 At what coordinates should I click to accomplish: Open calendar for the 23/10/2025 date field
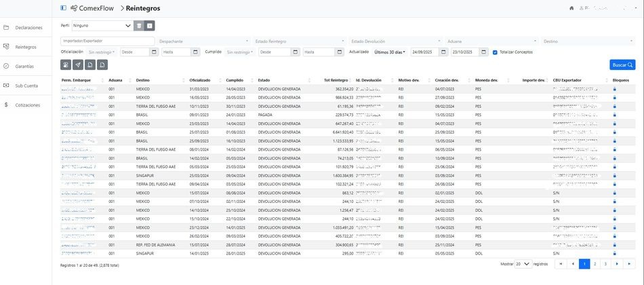484,52
